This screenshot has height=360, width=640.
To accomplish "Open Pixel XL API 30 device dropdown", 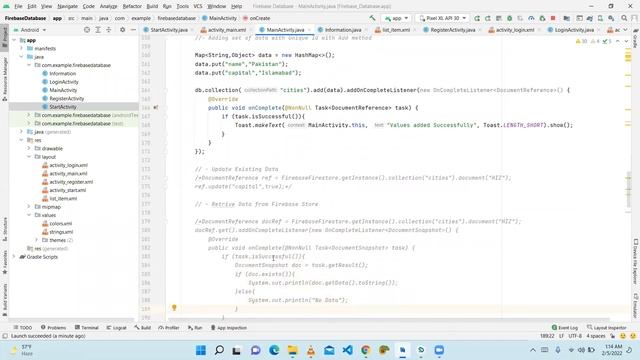I will (x=442, y=18).
